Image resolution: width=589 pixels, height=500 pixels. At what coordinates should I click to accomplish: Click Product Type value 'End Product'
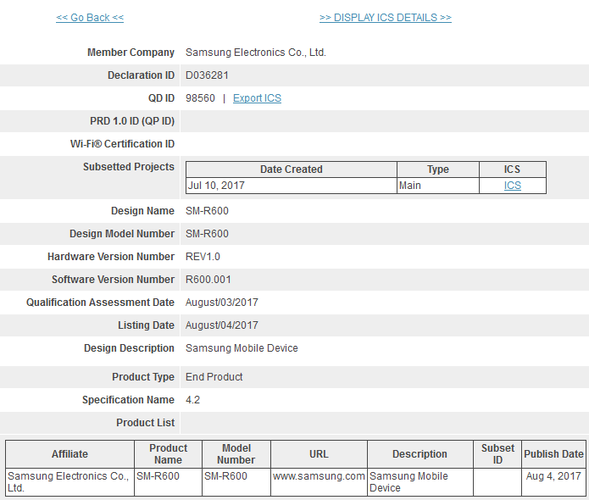tap(214, 377)
